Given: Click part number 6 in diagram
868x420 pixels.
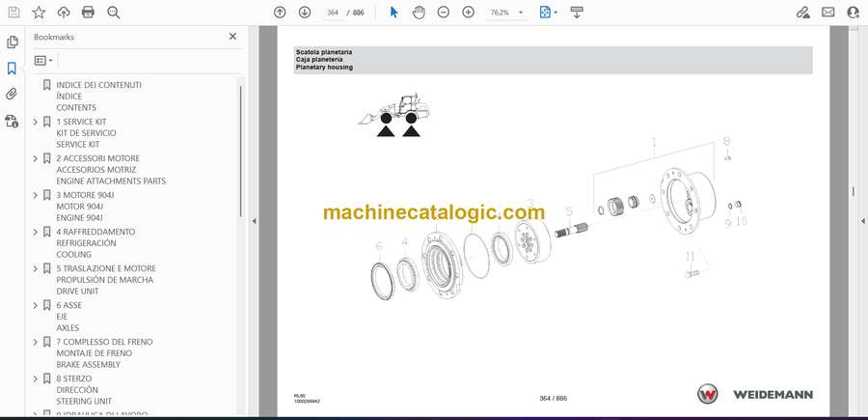Looking at the screenshot, I should click(379, 246).
